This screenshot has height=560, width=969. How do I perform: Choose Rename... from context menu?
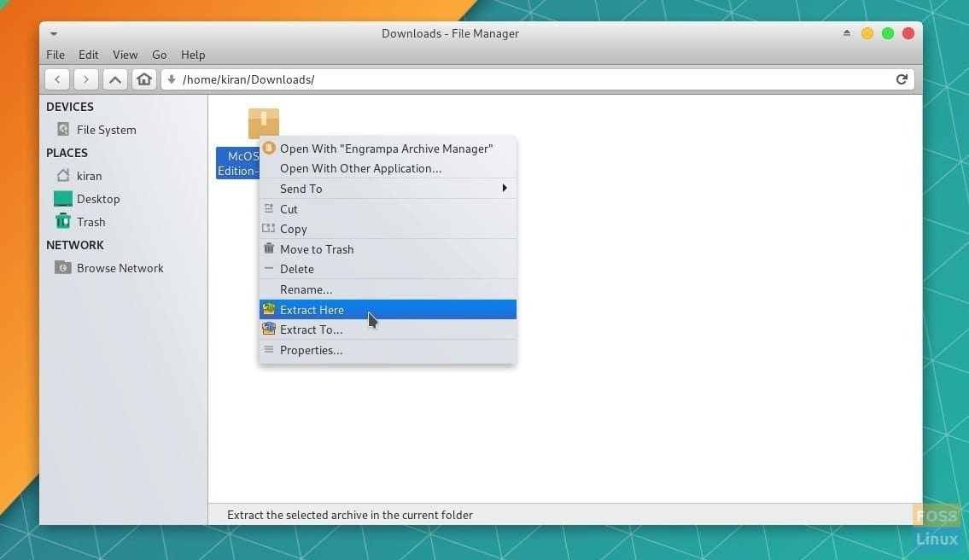coord(388,289)
